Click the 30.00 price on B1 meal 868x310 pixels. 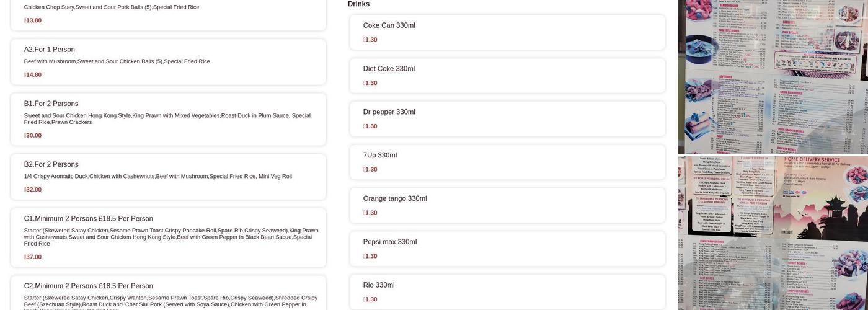coord(33,136)
